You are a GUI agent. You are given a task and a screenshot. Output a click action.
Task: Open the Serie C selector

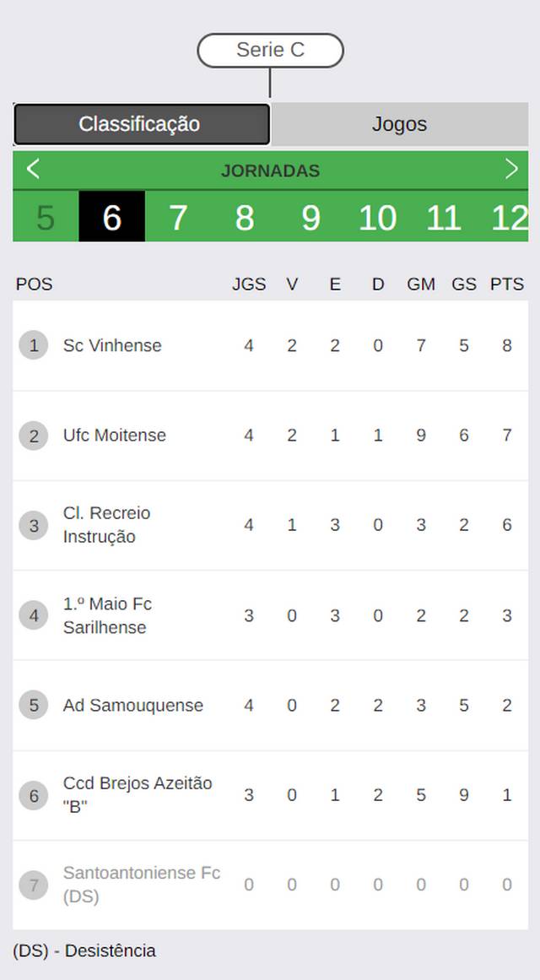(x=270, y=51)
